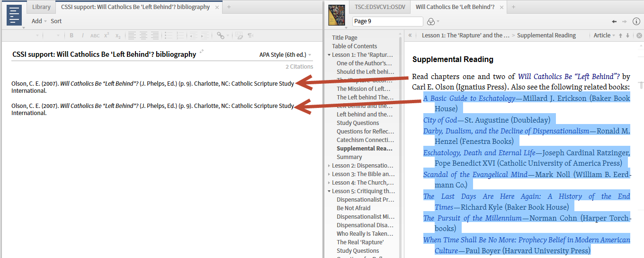Open the Article navigation dropdown
The height and width of the screenshot is (258, 644).
tap(604, 36)
